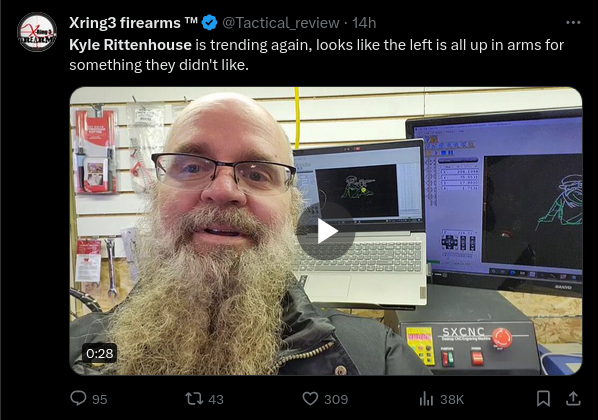The height and width of the screenshot is (420, 598).
Task: Click the tweet body text
Action: point(317,55)
